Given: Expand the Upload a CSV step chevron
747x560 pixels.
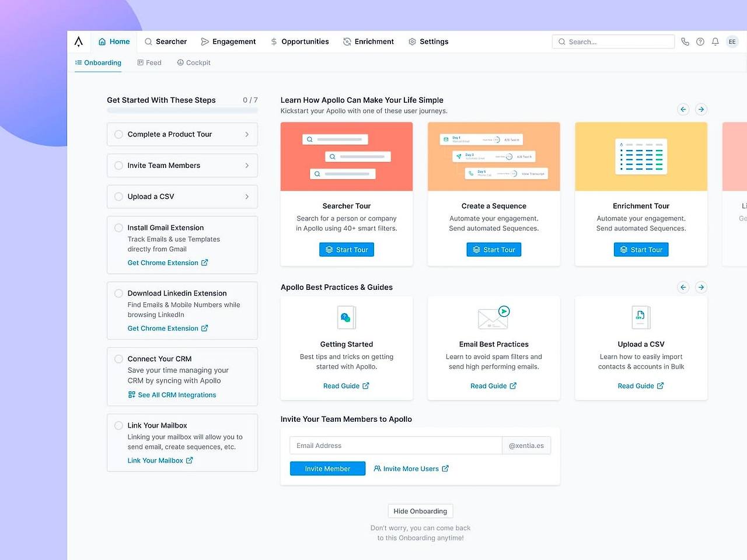Looking at the screenshot, I should 247,197.
